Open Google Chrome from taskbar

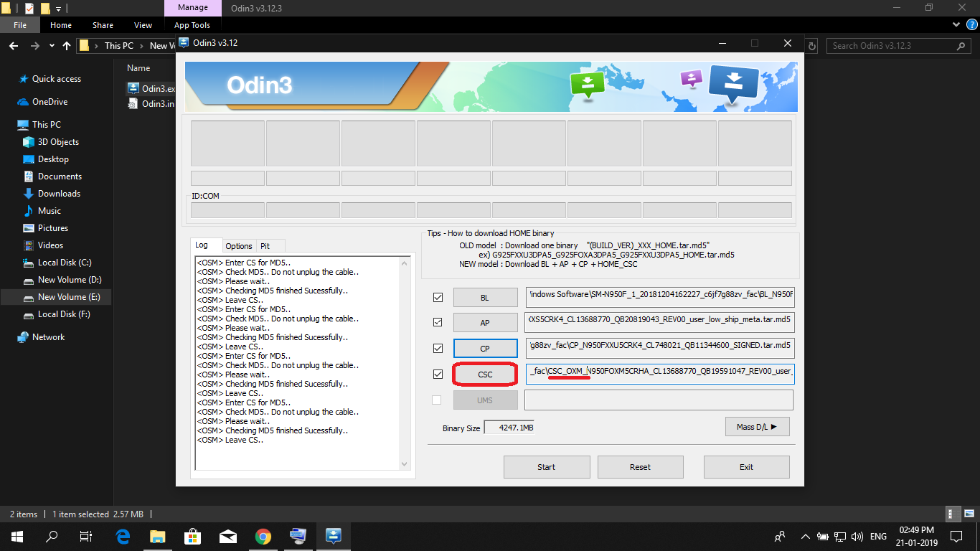point(263,536)
